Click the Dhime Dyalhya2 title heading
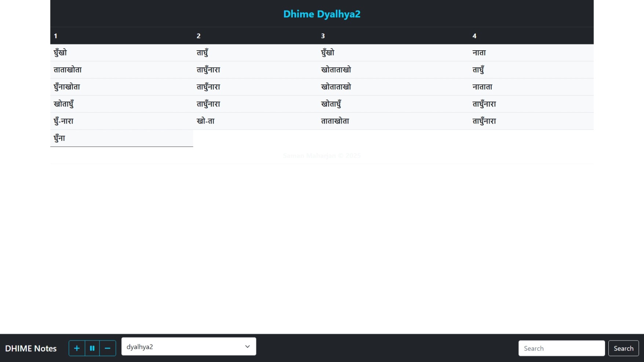Viewport: 644px width, 362px height. [x=321, y=14]
